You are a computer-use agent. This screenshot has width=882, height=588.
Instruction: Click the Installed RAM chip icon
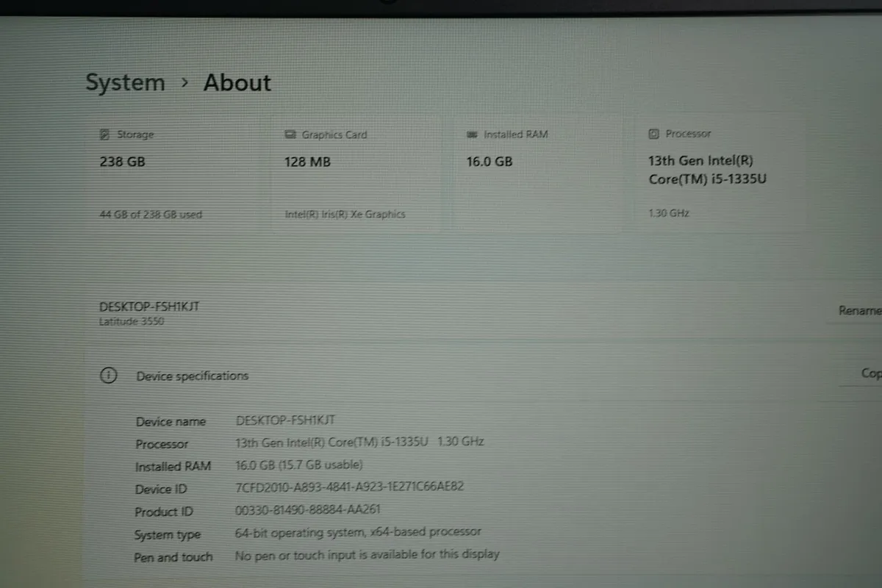click(x=472, y=135)
